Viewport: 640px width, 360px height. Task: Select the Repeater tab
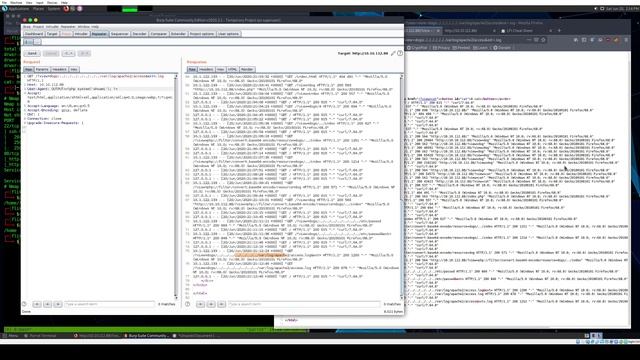tap(99, 34)
